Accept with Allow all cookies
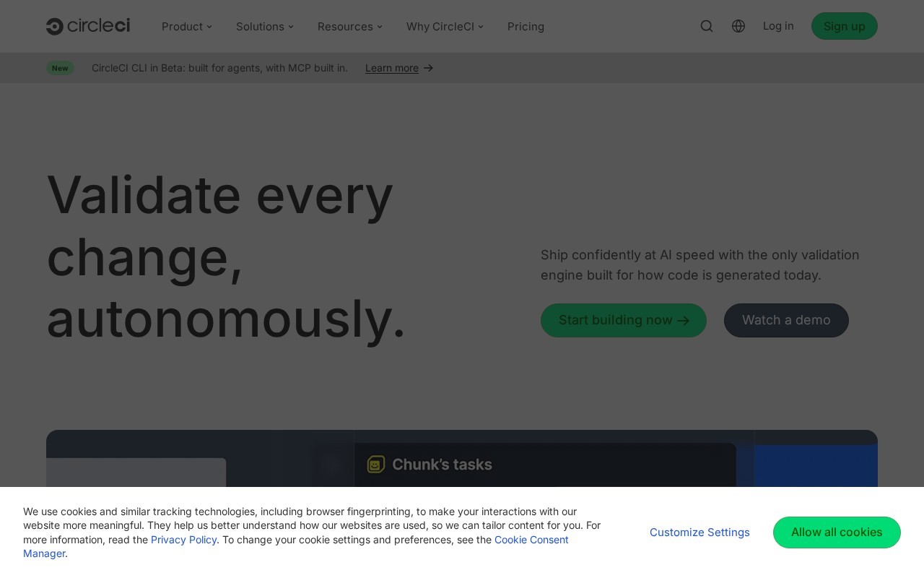This screenshot has height=578, width=924. 837,532
